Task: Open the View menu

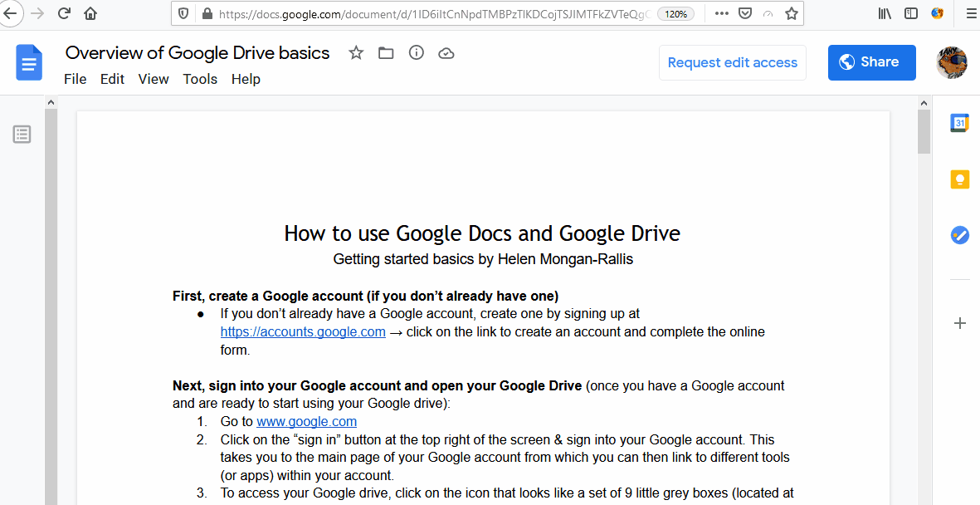Action: [153, 79]
